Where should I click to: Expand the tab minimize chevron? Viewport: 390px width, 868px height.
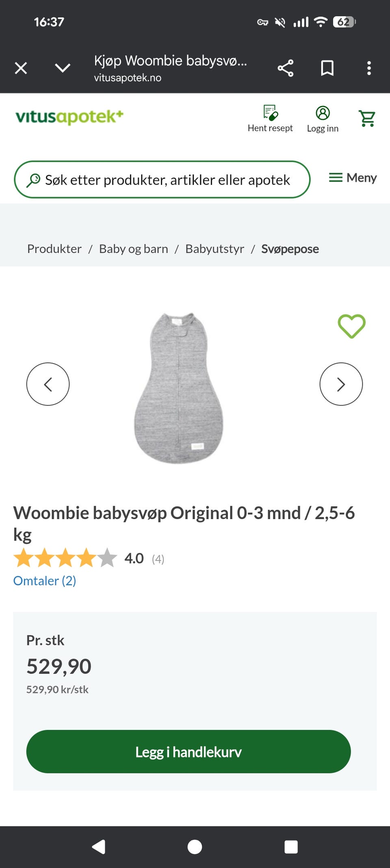pos(63,68)
